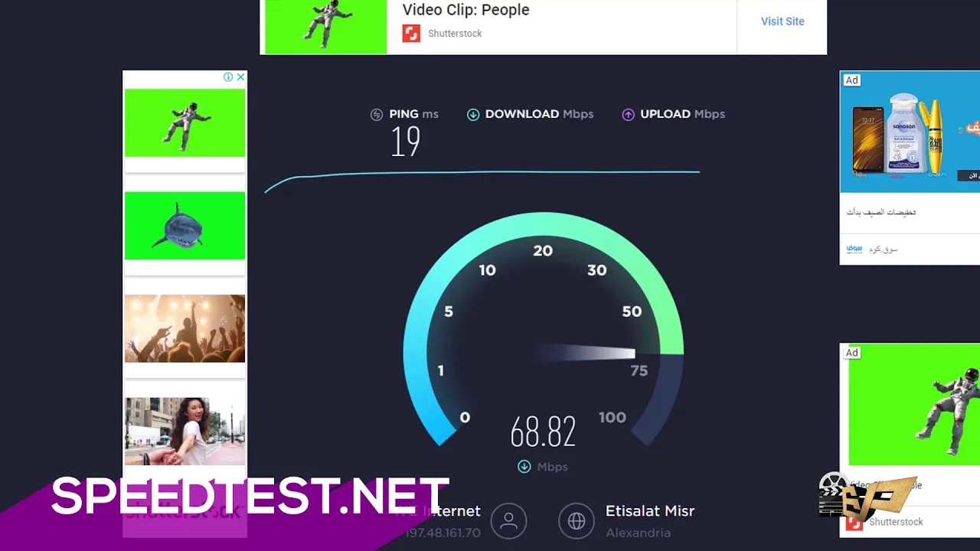Open the shark green screen thumbnail
The height and width of the screenshot is (551, 980).
click(185, 226)
